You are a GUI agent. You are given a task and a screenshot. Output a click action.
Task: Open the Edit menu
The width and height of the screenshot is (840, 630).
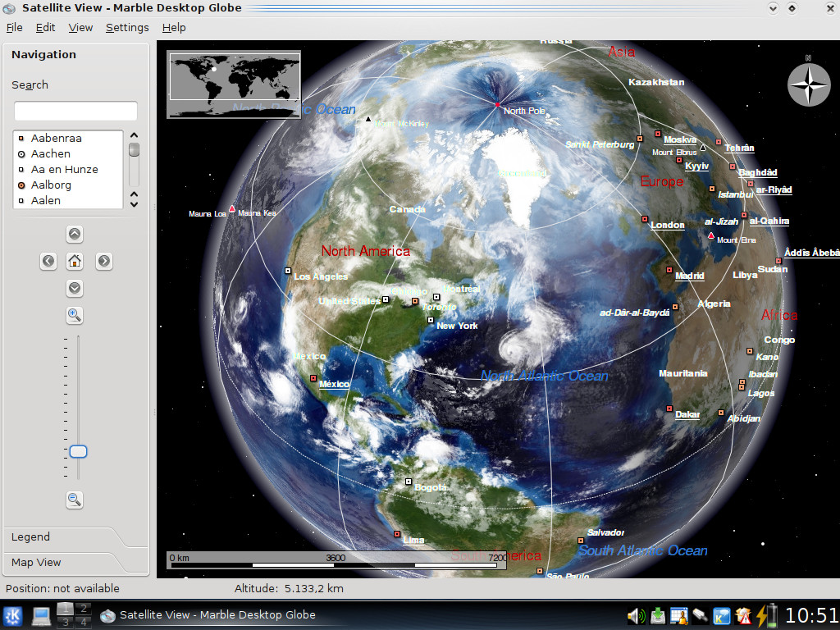tap(46, 27)
